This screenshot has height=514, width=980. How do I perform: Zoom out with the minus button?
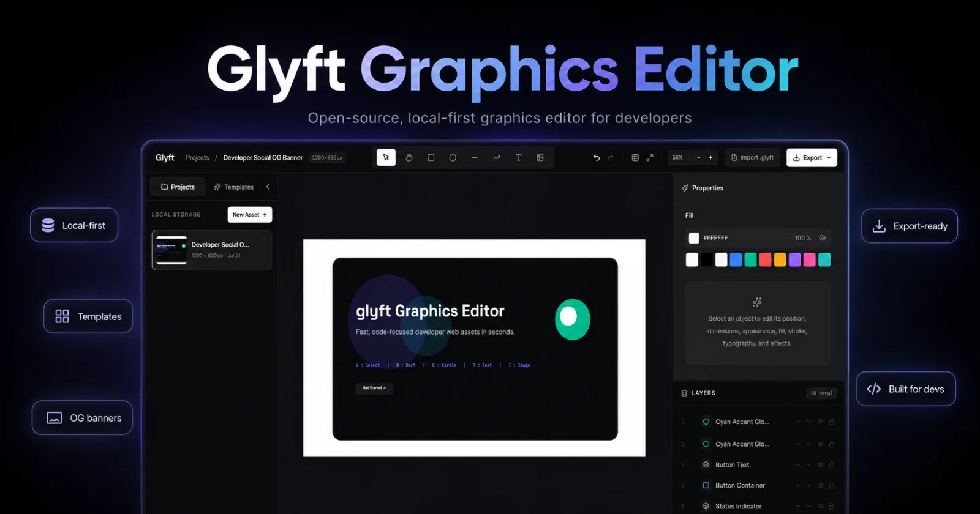(x=698, y=157)
